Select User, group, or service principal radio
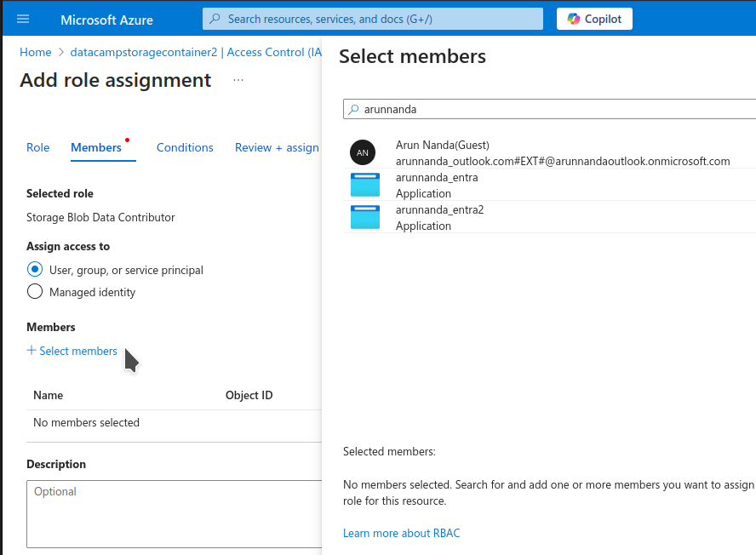This screenshot has height=555, width=756. 35,270
